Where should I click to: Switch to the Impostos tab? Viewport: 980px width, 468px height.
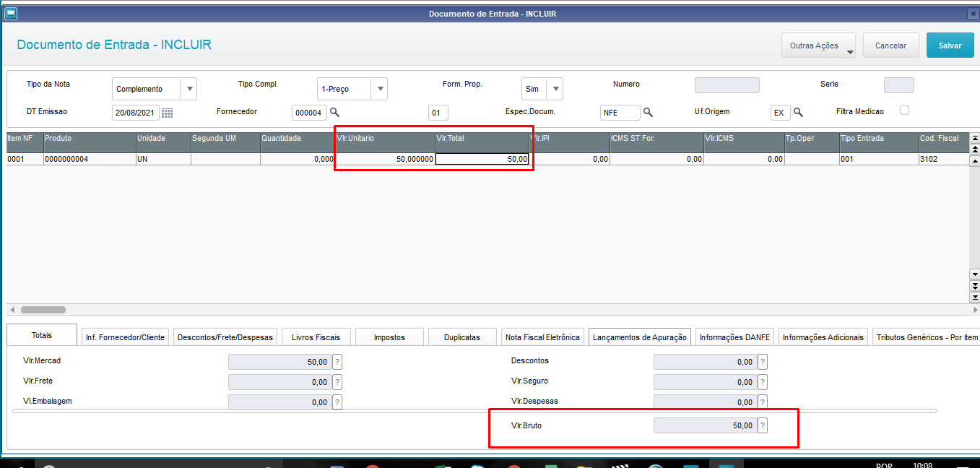(389, 337)
